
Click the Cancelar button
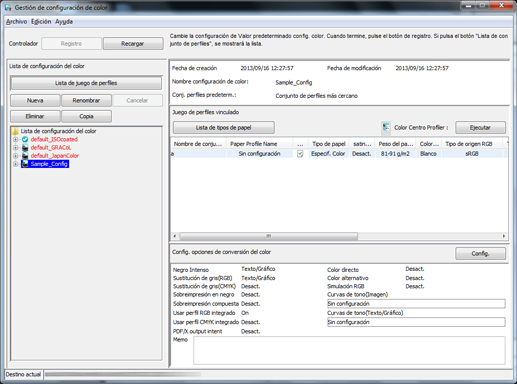137,100
